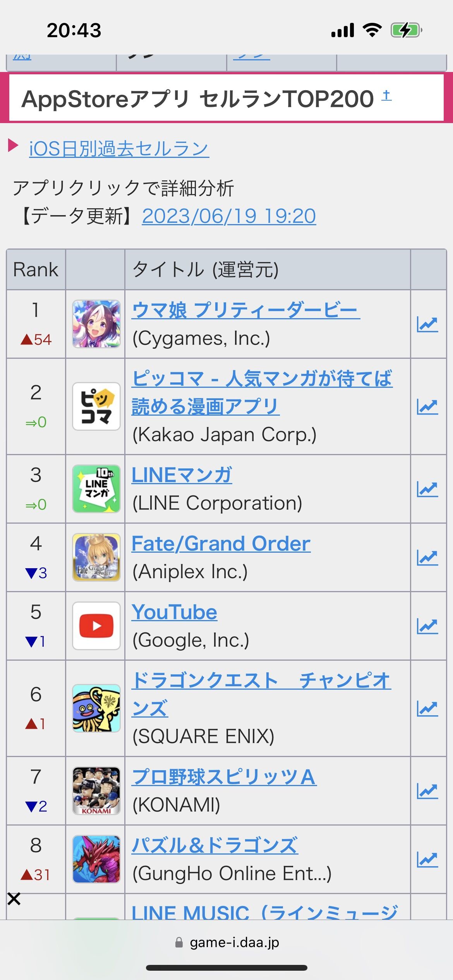View the trend graph icon for LINEマンガ
This screenshot has height=980, width=453.
(x=427, y=489)
